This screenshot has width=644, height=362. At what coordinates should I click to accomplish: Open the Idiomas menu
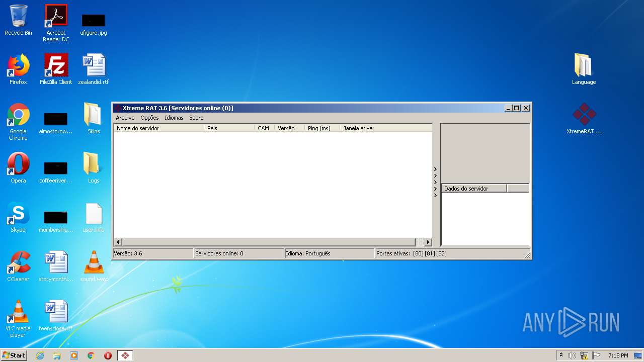tap(174, 118)
